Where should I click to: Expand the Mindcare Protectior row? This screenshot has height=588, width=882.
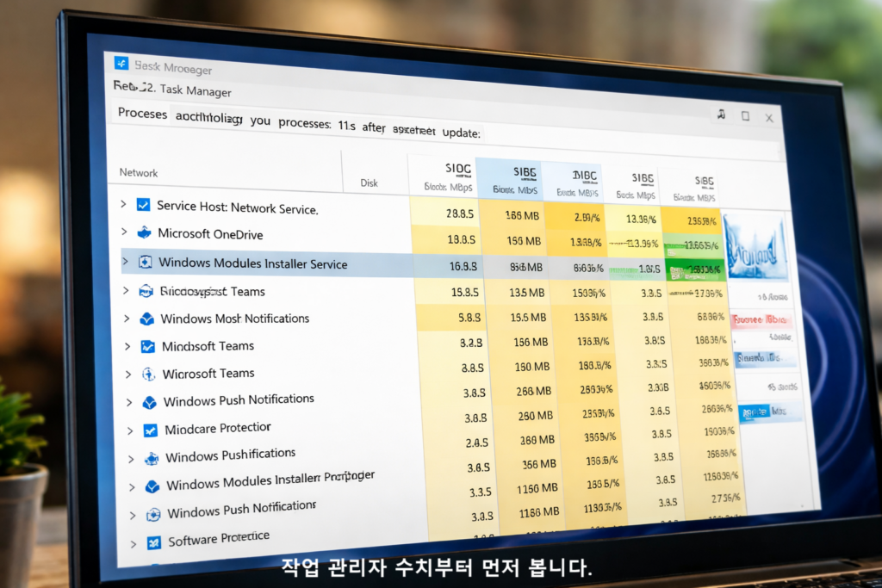coord(130,430)
